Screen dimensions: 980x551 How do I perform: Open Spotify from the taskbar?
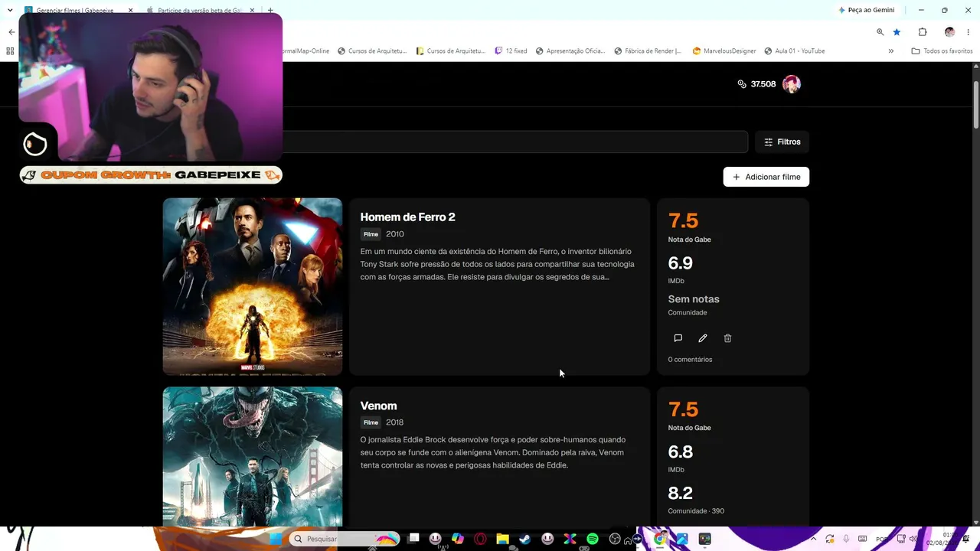[x=593, y=539]
